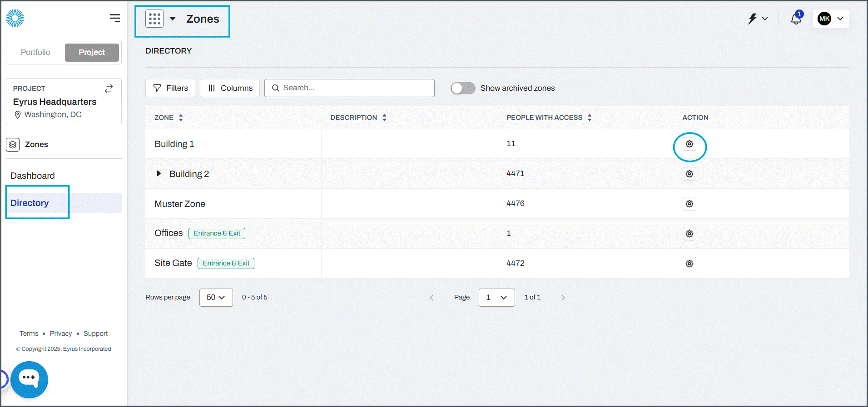The image size is (868, 407).
Task: View notifications via the bell icon
Action: [797, 18]
